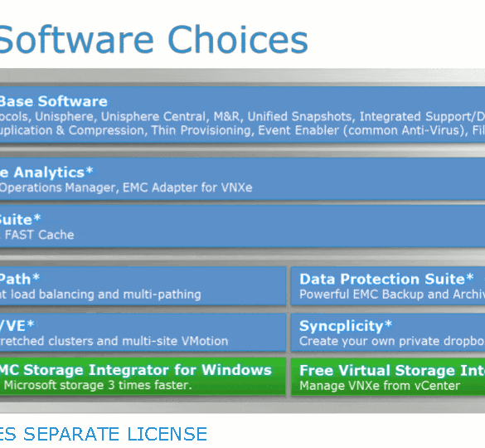Select the "Base Software" heading
The width and height of the screenshot is (485, 448).
(x=54, y=101)
